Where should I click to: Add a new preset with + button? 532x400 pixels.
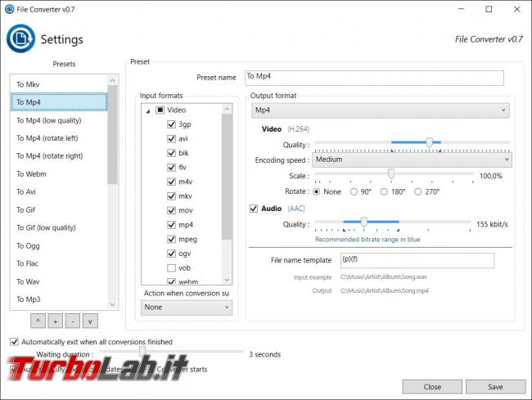56,321
